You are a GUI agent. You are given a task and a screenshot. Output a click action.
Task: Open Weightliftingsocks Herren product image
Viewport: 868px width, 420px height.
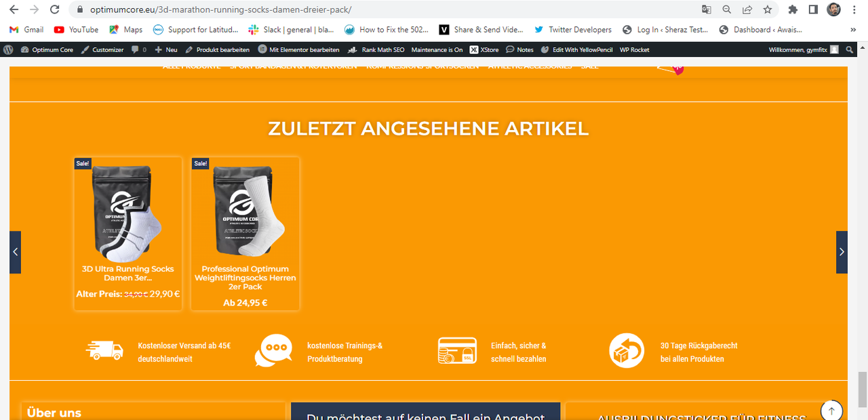click(x=245, y=211)
